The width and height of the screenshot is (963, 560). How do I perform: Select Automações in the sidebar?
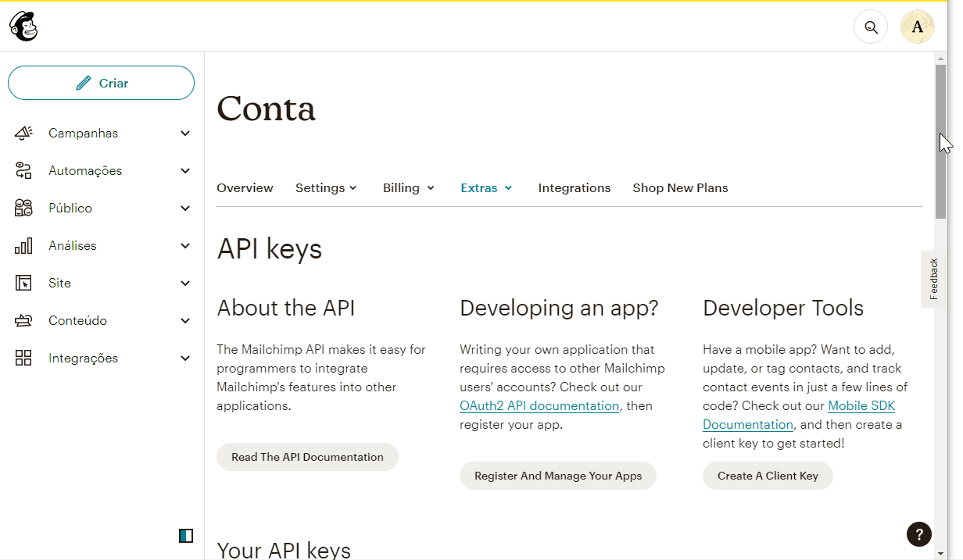85,171
